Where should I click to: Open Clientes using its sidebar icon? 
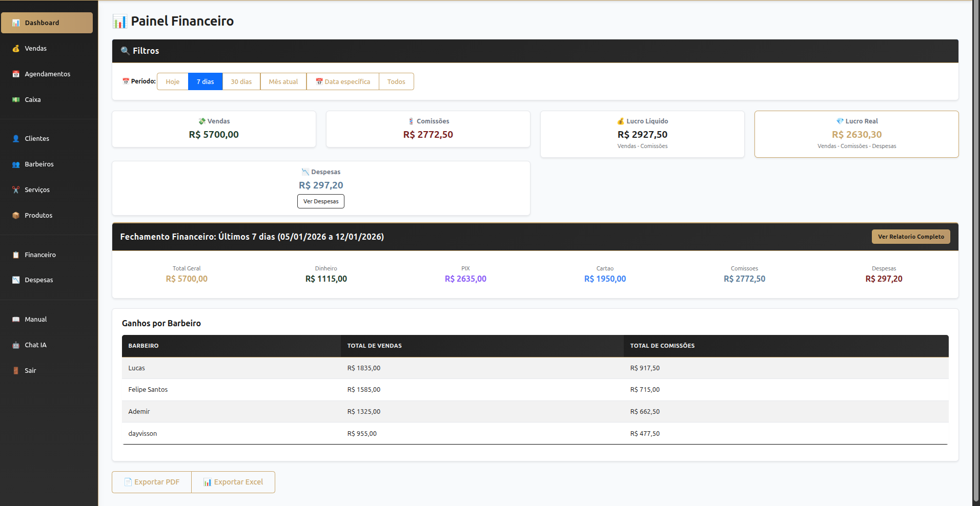pos(16,138)
